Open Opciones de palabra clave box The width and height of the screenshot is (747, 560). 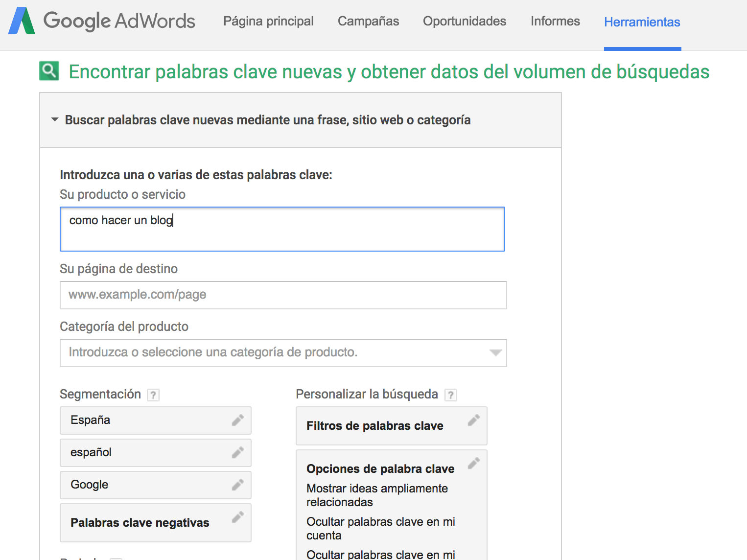(392, 505)
